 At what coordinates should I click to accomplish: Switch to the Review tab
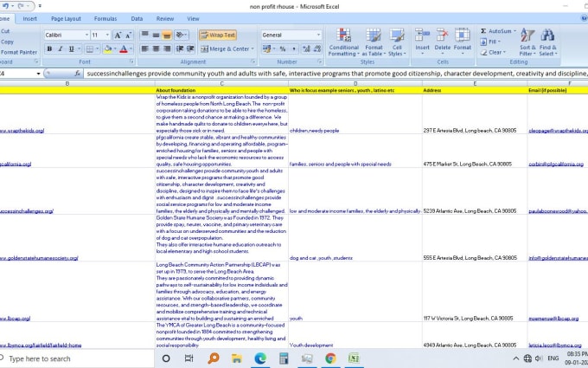[x=165, y=18]
